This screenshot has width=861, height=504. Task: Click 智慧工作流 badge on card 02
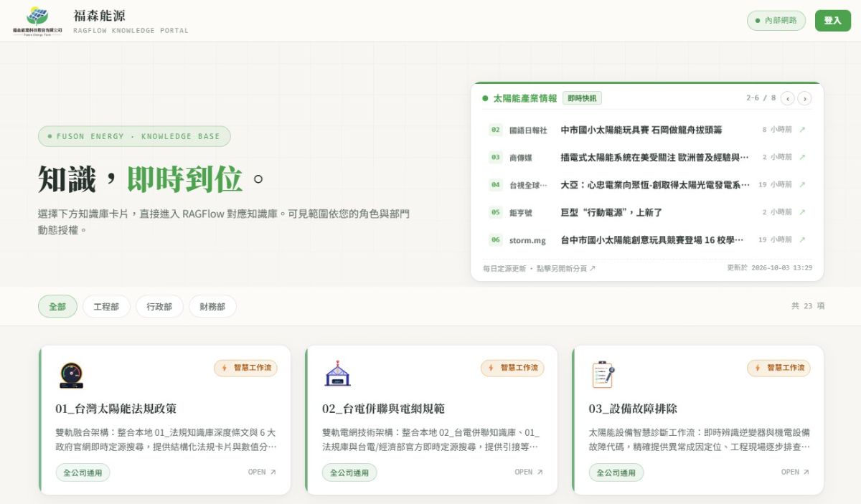tap(512, 368)
